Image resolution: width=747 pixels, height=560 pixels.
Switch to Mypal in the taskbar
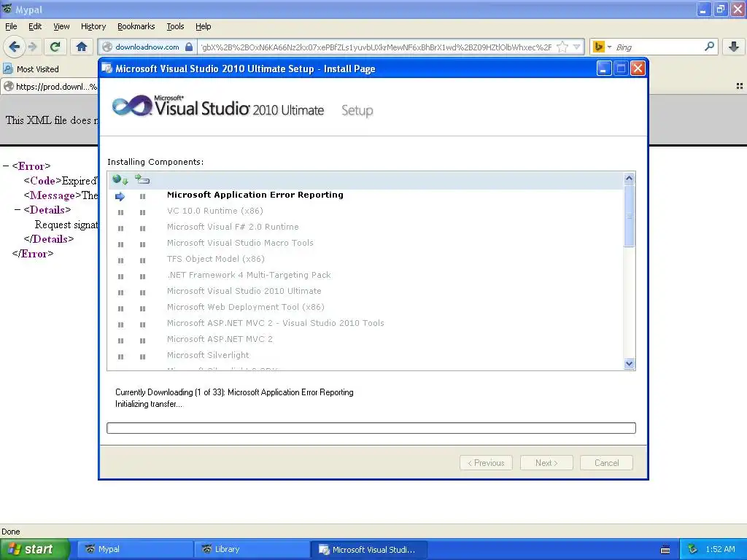coord(135,549)
